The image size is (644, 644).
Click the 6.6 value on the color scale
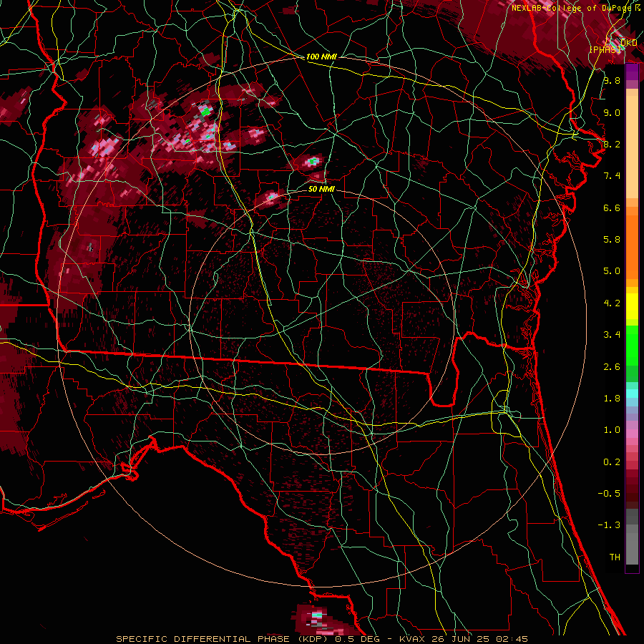pos(612,208)
